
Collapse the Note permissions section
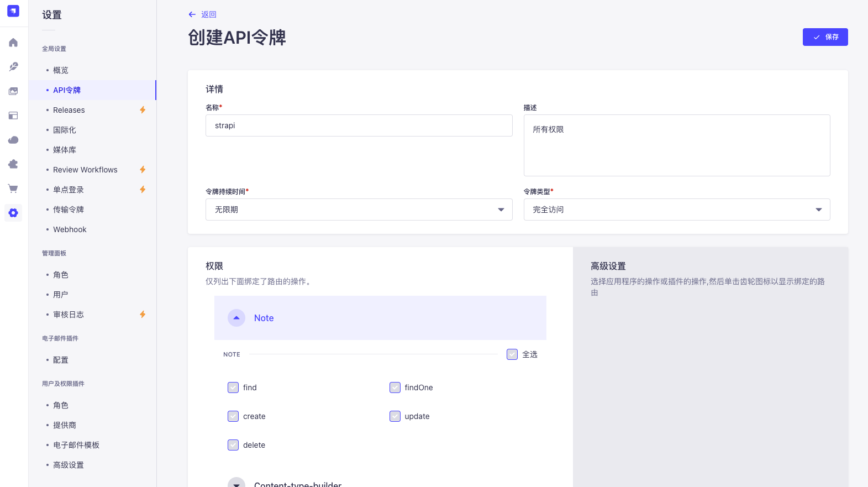click(x=236, y=318)
